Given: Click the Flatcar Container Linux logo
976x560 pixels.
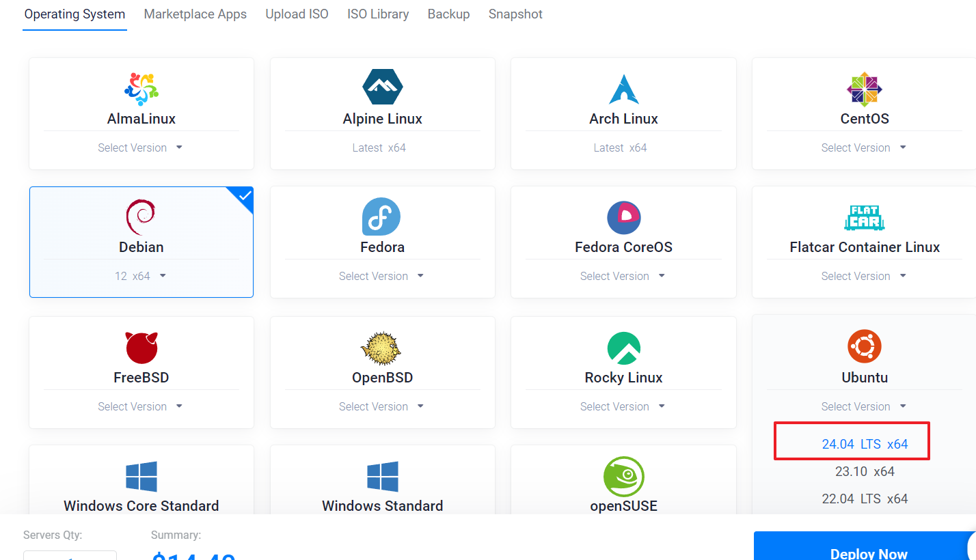Looking at the screenshot, I should coord(865,218).
